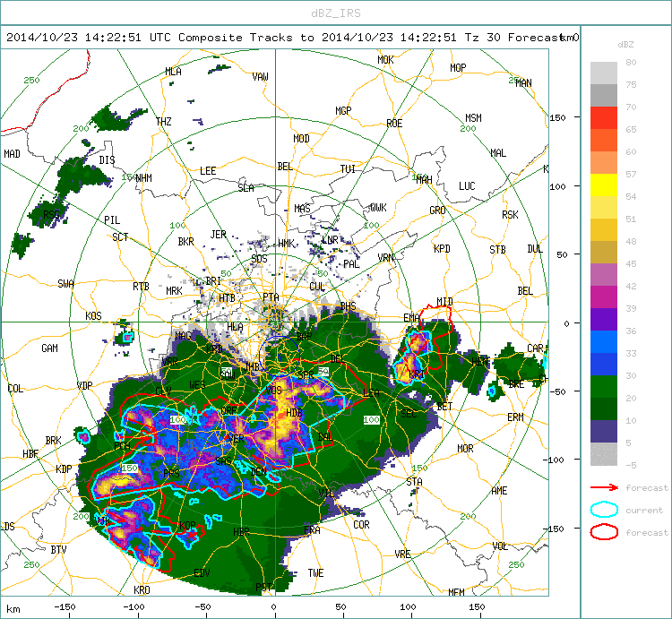Click the VAW station label
This screenshot has height=619, width=672.
point(260,77)
